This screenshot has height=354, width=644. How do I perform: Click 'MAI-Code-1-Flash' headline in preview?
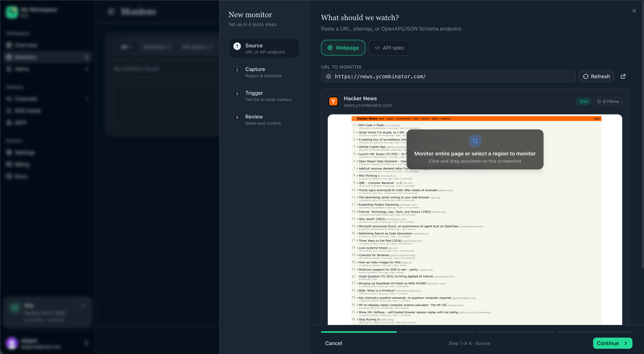click(x=371, y=125)
